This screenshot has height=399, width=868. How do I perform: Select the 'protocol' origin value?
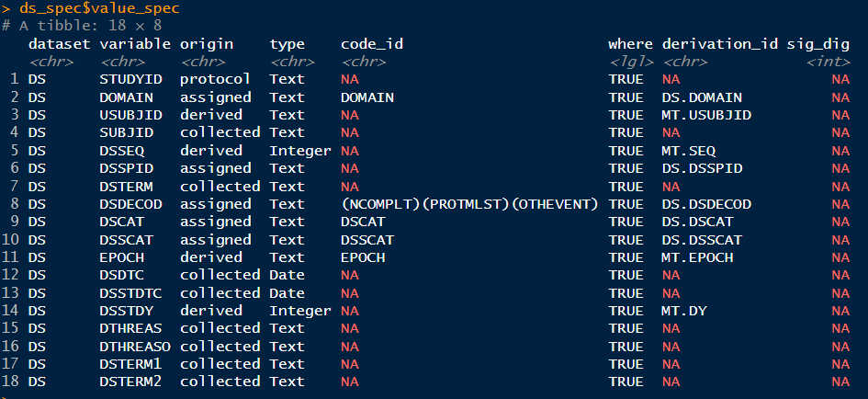[x=216, y=79]
